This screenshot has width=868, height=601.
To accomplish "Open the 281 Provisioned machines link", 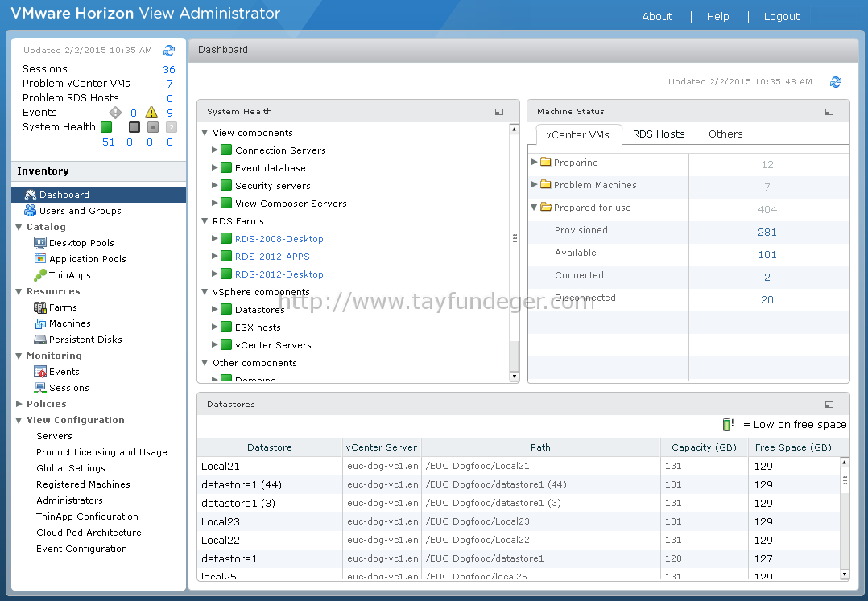I will pyautogui.click(x=767, y=233).
